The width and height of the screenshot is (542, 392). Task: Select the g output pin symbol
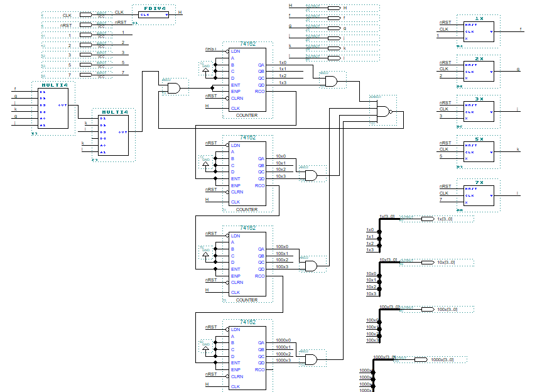[x=334, y=28]
